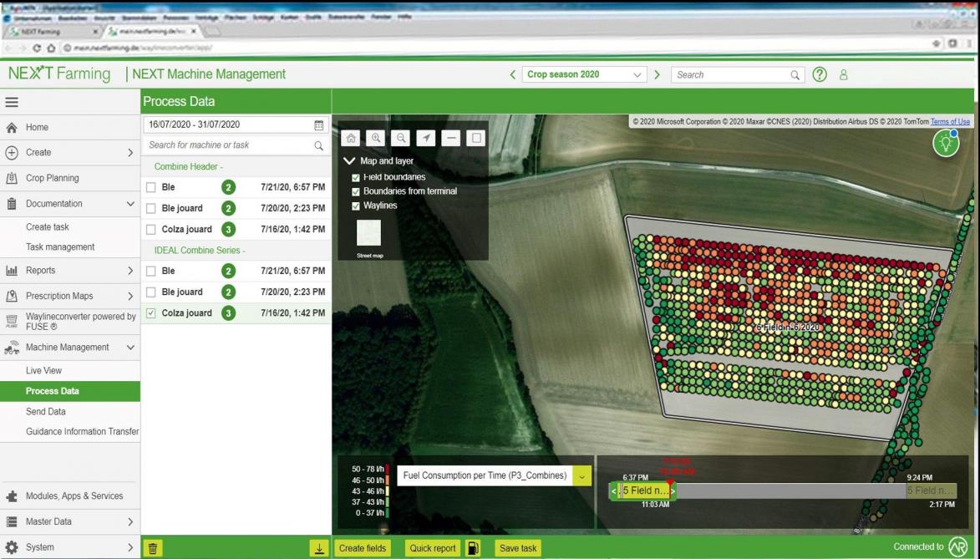Image resolution: width=980 pixels, height=559 pixels.
Task: Open the user account icon
Action: pyautogui.click(x=843, y=74)
